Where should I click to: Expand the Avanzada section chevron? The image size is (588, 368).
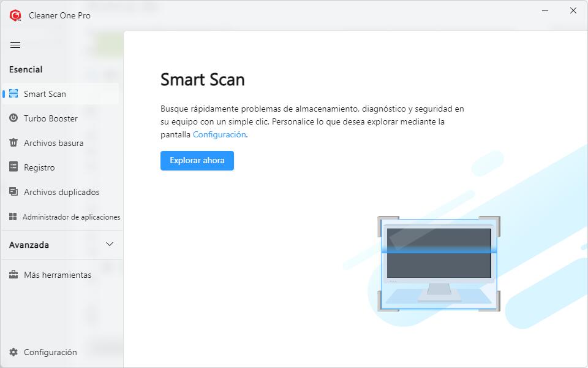point(110,244)
